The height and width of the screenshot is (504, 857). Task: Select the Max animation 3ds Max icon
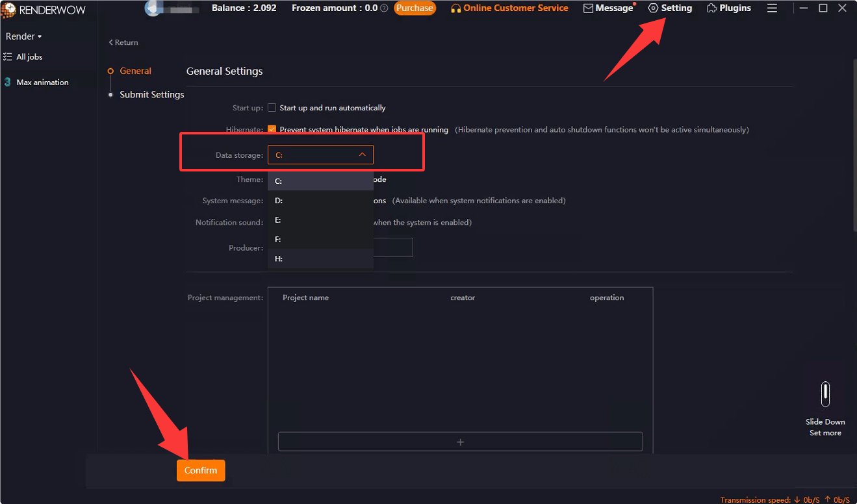[8, 82]
